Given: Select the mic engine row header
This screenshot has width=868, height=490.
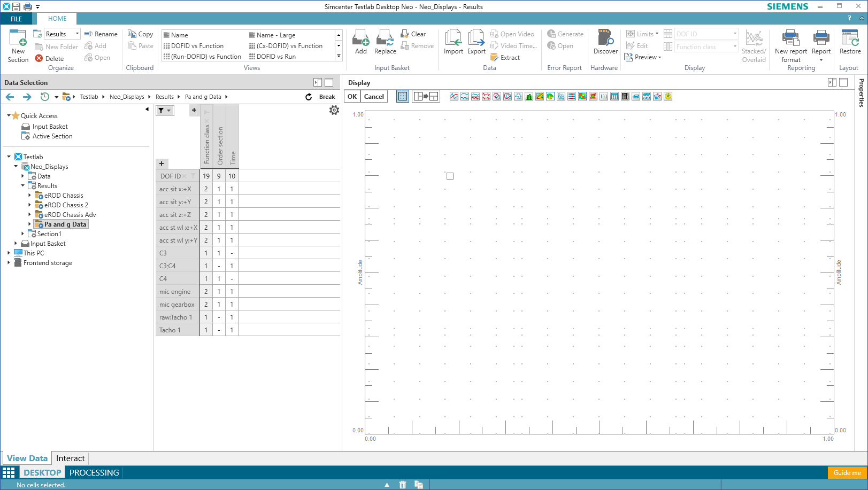Looking at the screenshot, I should pos(175,292).
